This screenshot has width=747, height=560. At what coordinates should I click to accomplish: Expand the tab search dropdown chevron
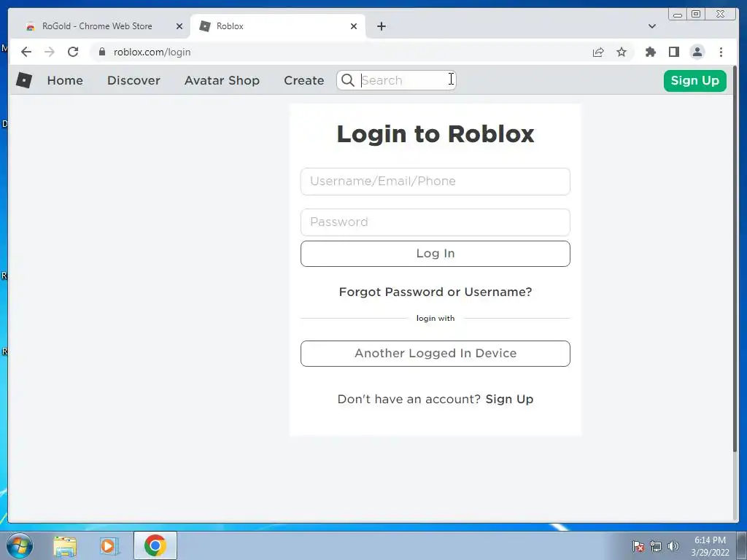click(651, 26)
